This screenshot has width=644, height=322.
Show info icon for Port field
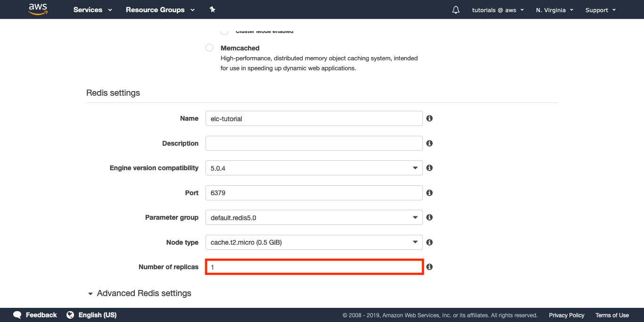click(x=429, y=193)
